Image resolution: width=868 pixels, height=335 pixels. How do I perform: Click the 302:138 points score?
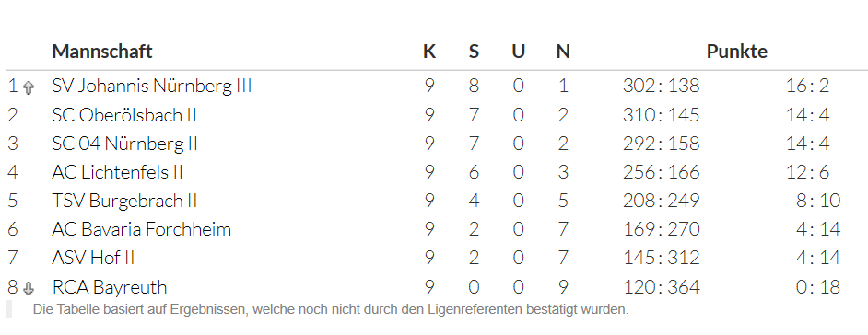coord(661,86)
